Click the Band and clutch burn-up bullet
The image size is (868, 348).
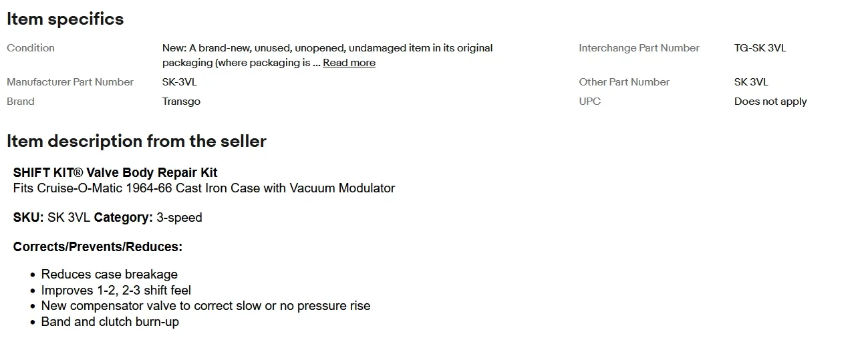click(110, 322)
